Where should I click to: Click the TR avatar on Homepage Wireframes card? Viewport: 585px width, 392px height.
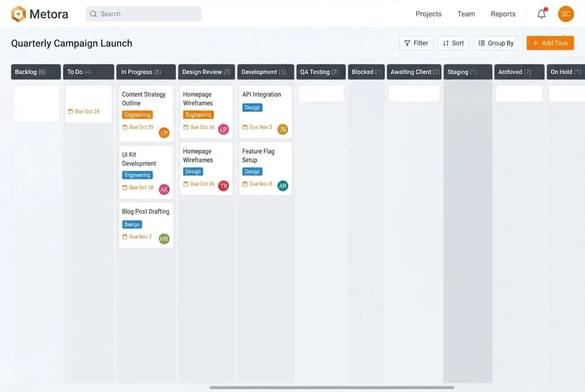[x=224, y=186]
